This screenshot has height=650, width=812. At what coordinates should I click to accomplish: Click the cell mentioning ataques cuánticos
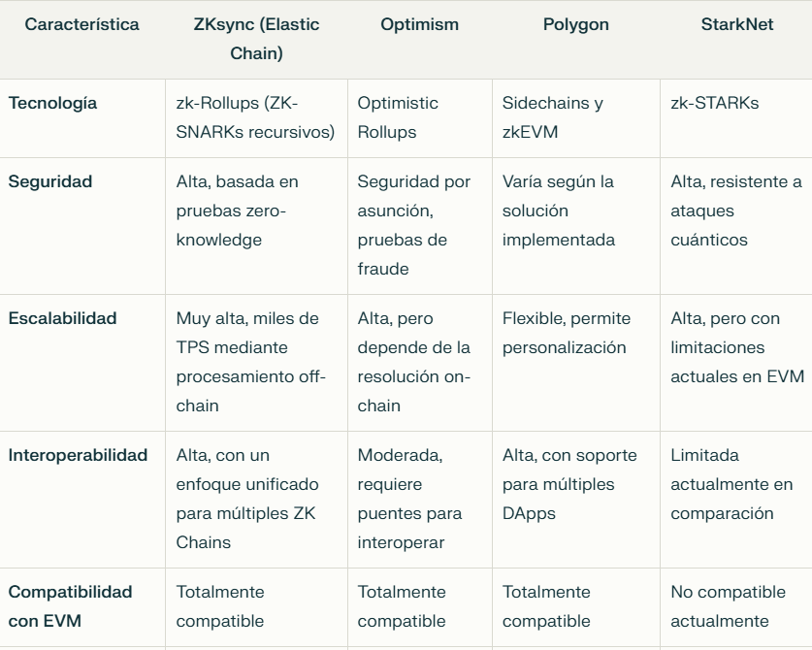point(735,211)
